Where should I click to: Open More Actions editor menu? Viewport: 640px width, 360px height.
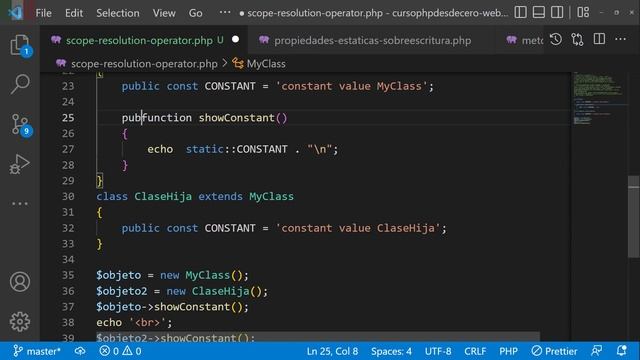(x=620, y=40)
